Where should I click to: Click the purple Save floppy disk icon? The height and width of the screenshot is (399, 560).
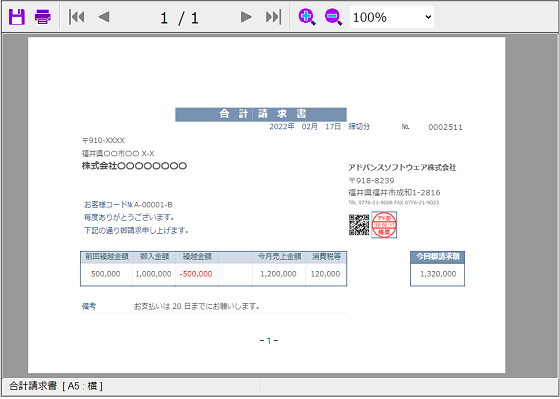pyautogui.click(x=17, y=17)
